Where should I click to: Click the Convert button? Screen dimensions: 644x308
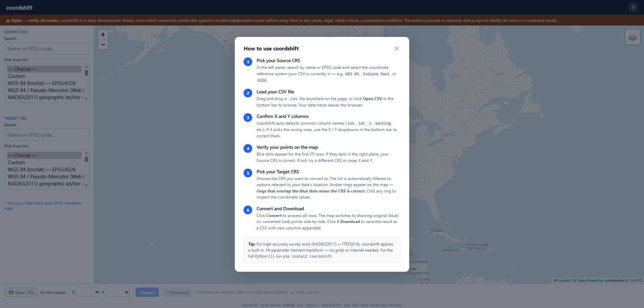[147, 293]
